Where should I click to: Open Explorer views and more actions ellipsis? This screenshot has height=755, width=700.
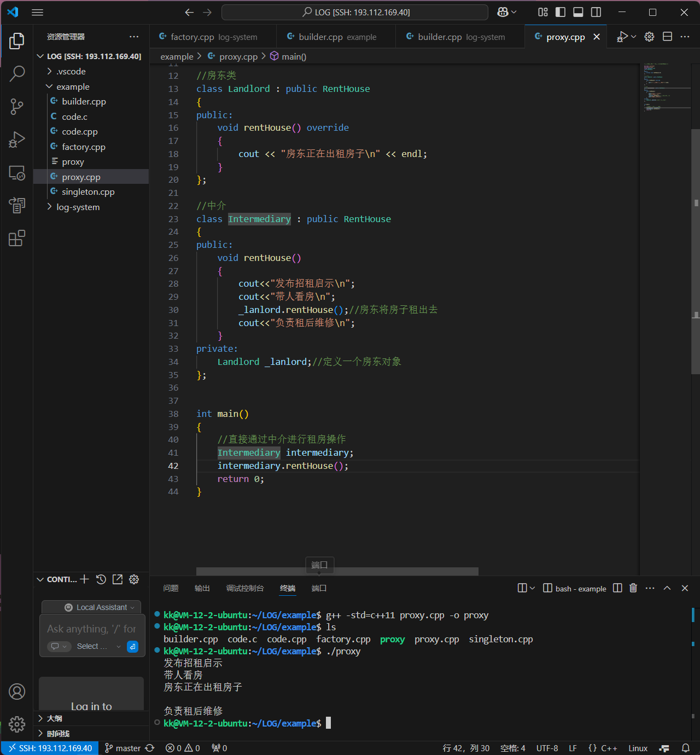pos(134,37)
